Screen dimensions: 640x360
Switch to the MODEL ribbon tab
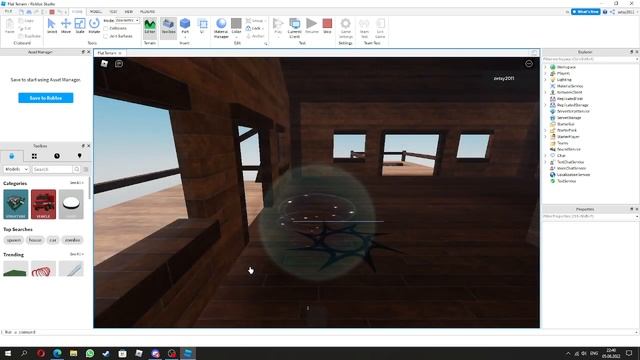[96, 12]
